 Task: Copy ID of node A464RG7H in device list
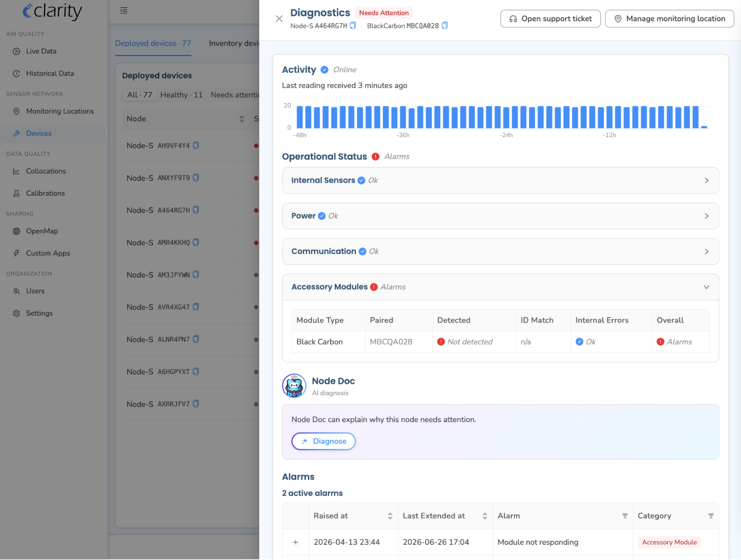(x=196, y=210)
